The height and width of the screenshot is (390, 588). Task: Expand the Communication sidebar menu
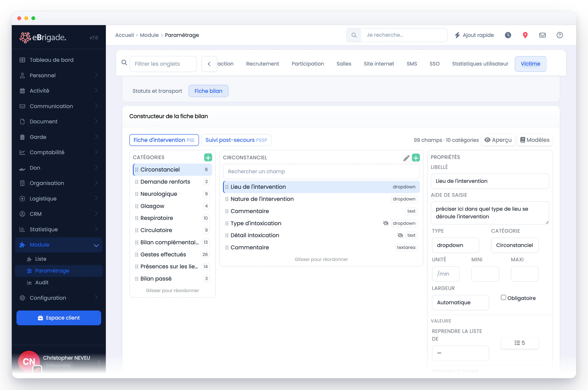click(x=96, y=106)
